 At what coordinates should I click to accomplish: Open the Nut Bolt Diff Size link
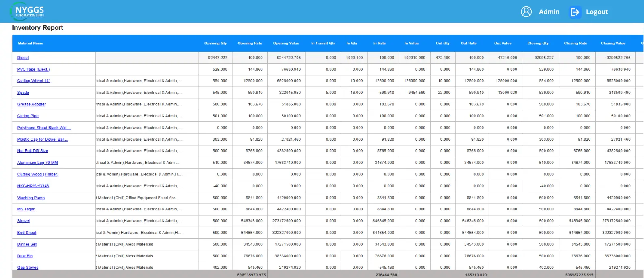33,151
